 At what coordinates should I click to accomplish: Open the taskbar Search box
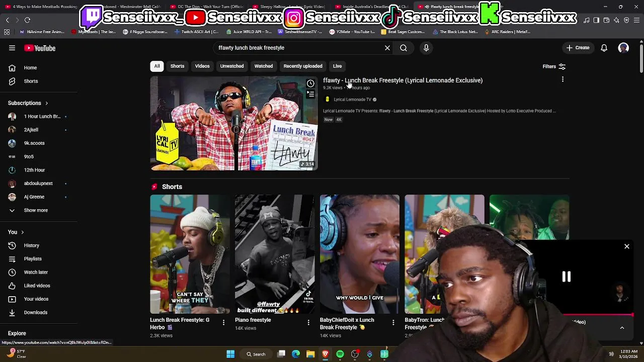(x=255, y=354)
